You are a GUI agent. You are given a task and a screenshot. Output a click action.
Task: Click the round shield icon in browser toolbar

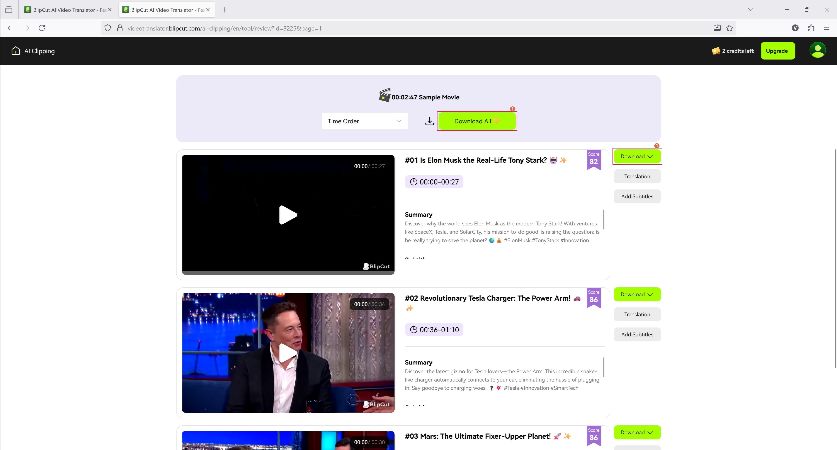point(795,28)
